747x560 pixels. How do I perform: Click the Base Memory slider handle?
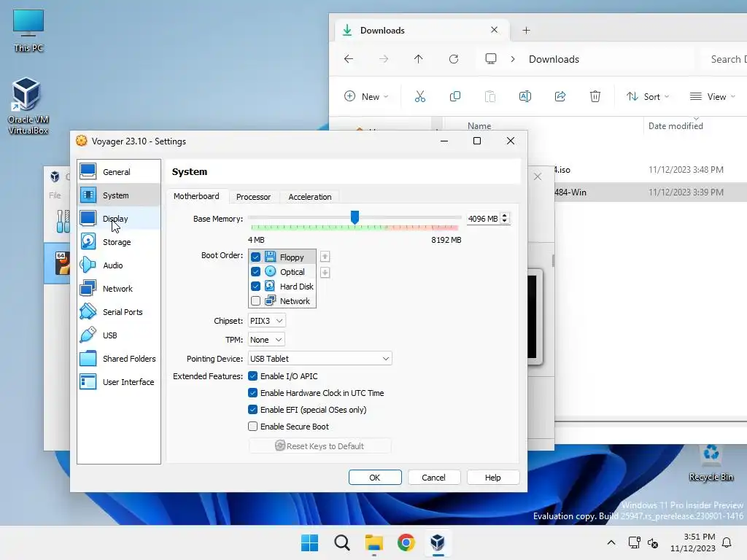(x=355, y=217)
